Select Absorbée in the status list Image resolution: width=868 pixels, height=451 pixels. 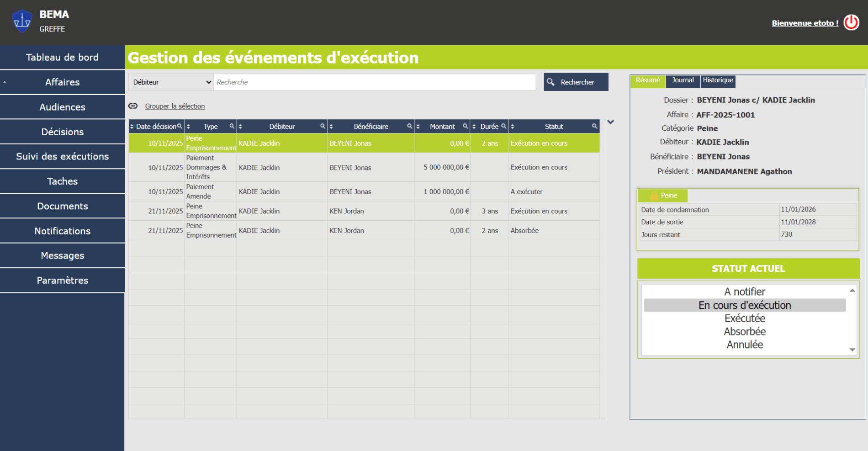(x=744, y=332)
